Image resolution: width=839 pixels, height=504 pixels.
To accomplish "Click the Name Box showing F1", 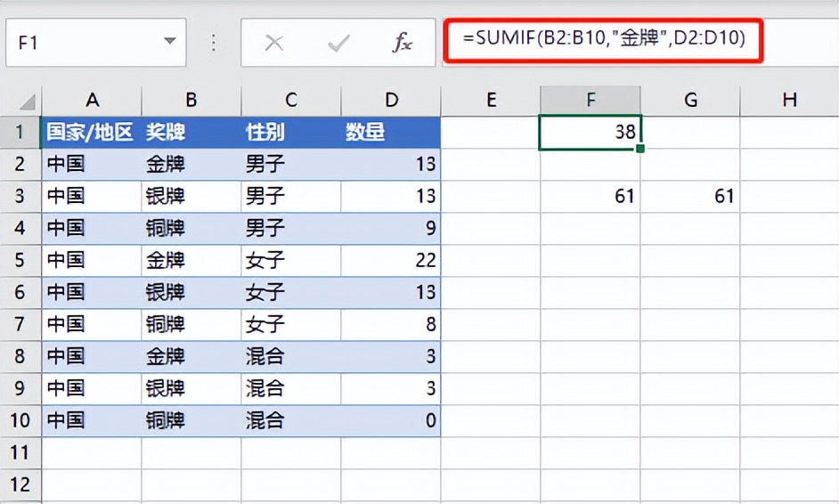I will tap(96, 42).
